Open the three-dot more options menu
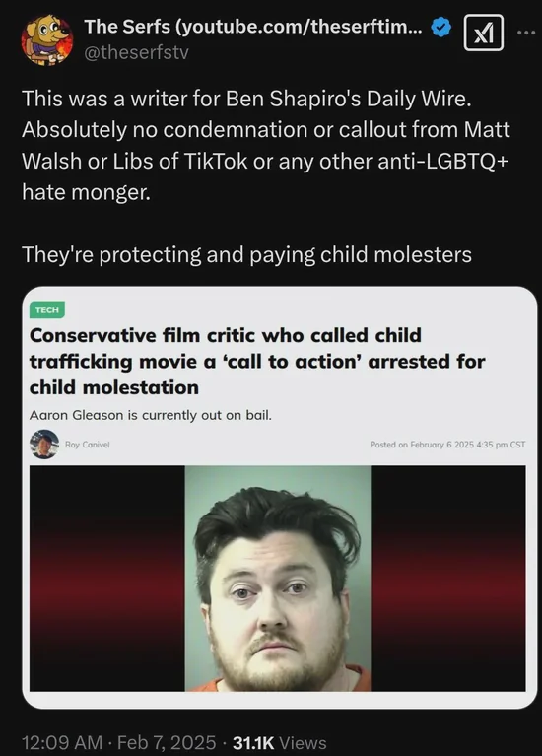Screen dimensions: 542x756 (x=526, y=33)
